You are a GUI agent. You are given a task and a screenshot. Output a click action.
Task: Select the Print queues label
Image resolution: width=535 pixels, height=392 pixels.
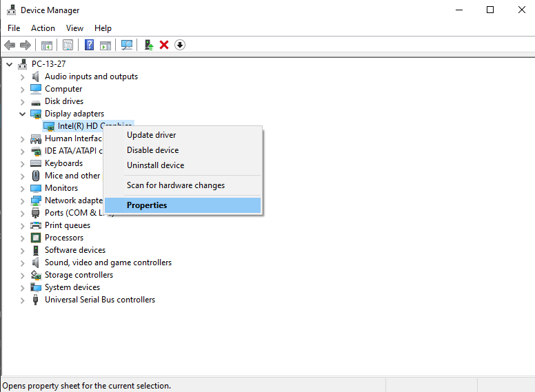68,225
